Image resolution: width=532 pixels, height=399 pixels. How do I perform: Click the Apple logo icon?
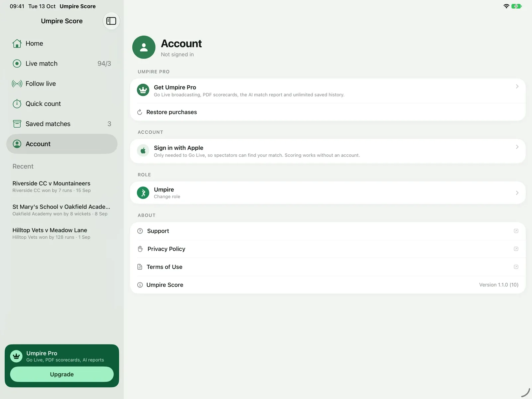coord(143,151)
